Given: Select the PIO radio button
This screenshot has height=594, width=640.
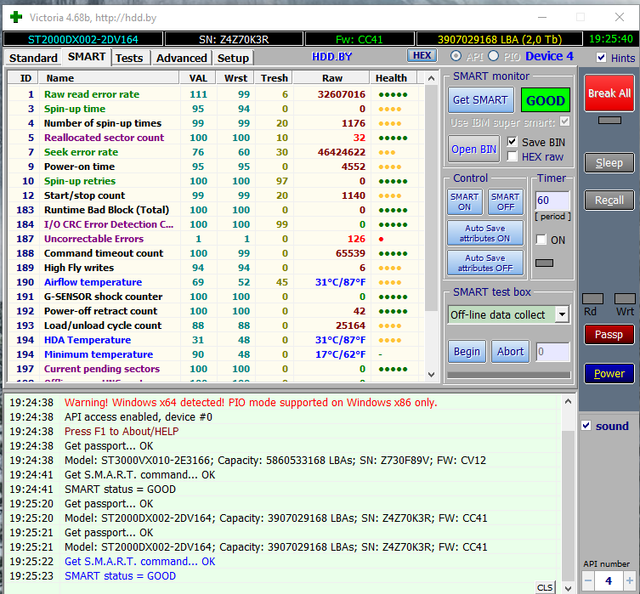Looking at the screenshot, I should click(x=493, y=56).
